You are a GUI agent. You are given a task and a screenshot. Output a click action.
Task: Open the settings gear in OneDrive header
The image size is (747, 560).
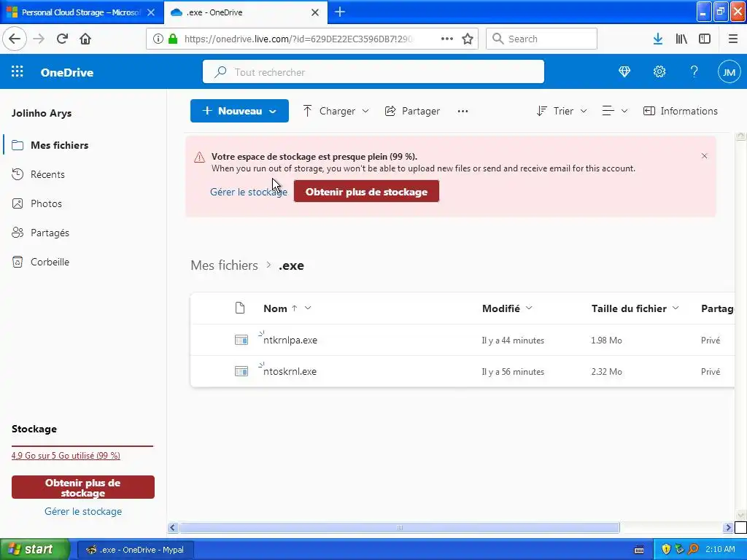point(659,71)
